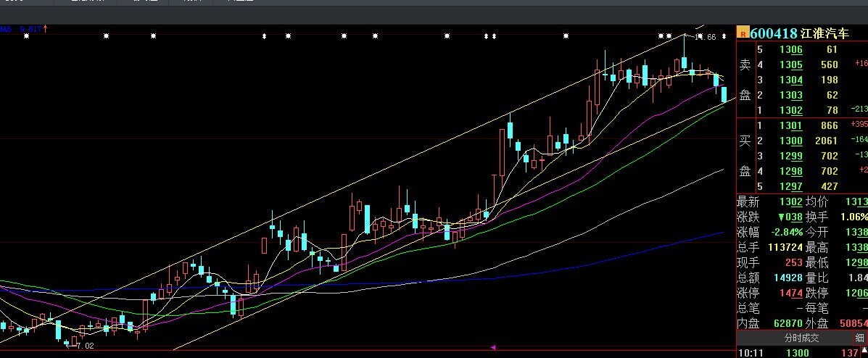868x358 pixels.
Task: Select the sell level 1 price 1302
Action: tap(790, 110)
